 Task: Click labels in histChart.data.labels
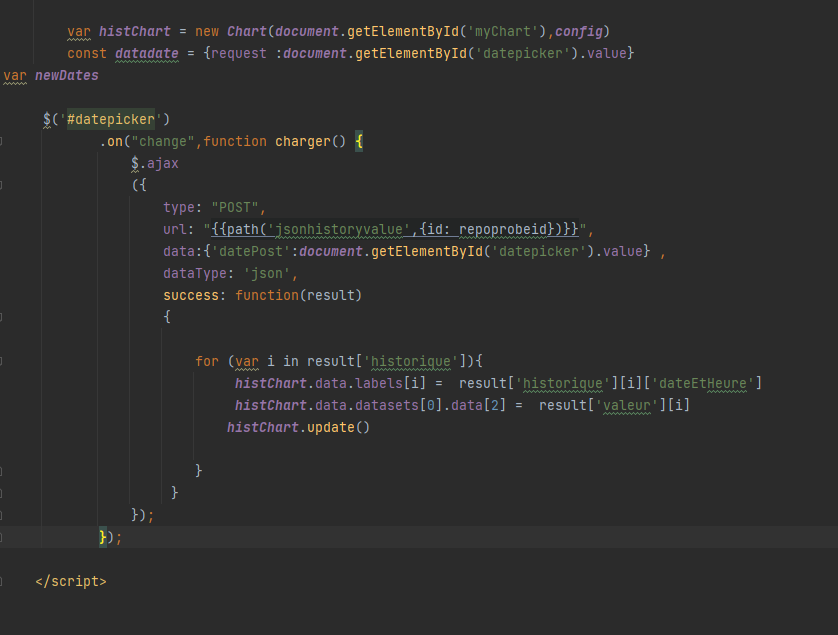(x=379, y=383)
